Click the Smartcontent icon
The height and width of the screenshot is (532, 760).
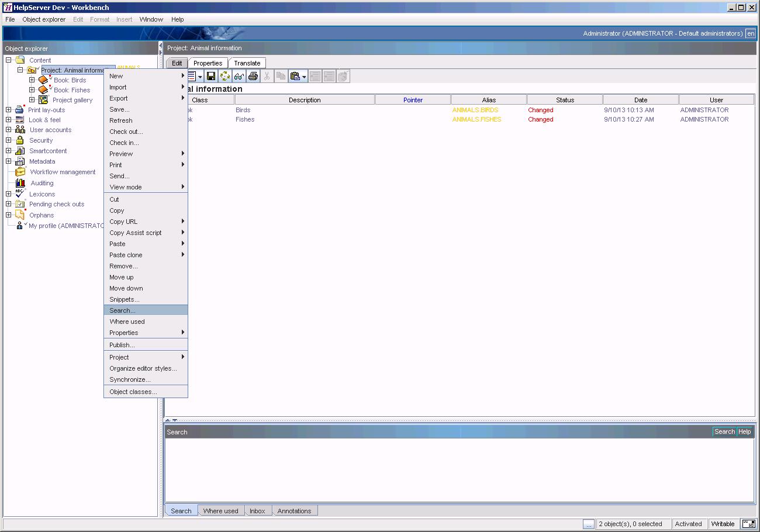[20, 151]
